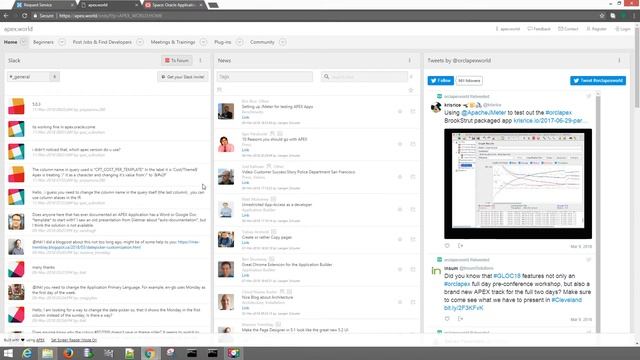Image resolution: width=640 pixels, height=360 pixels.
Task: Click the apex.world site logo
Action: tap(18, 29)
